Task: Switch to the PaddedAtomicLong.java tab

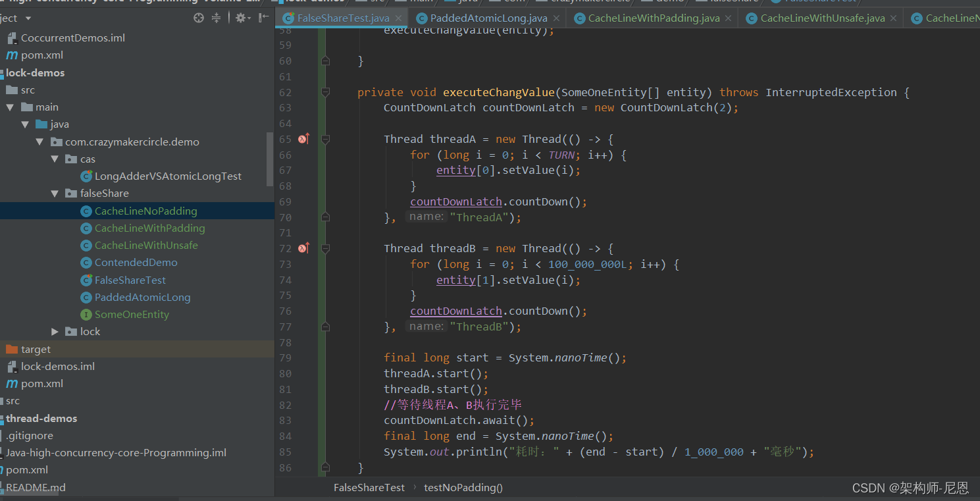Action: coord(487,18)
